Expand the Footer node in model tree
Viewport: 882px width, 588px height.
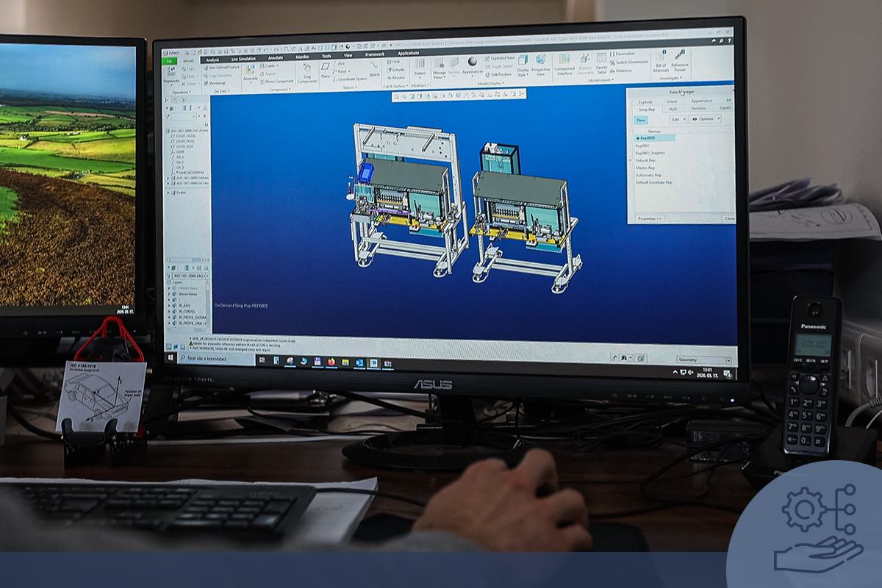pyautogui.click(x=170, y=193)
